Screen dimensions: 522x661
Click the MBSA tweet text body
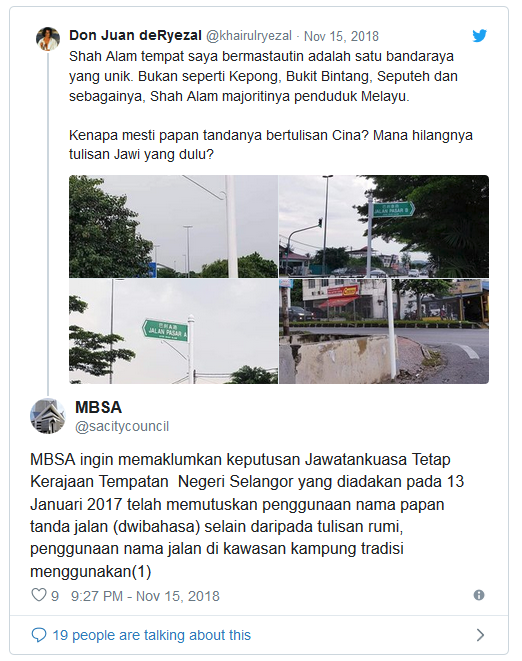point(247,515)
